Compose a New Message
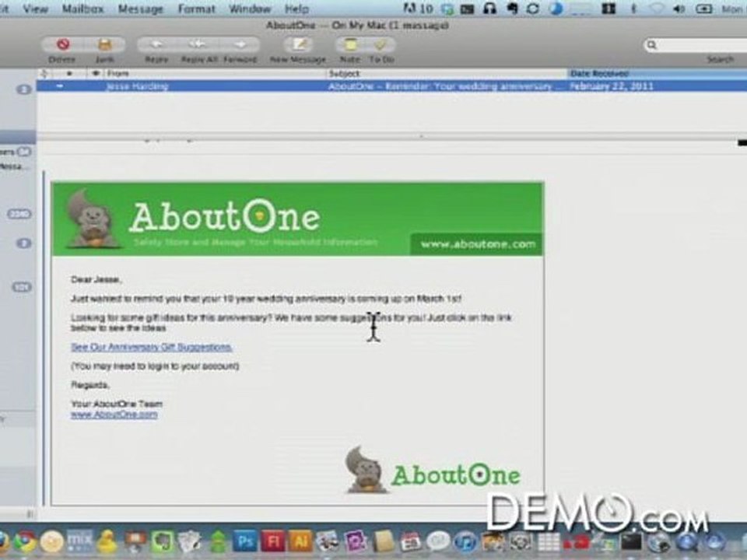747x560 pixels. (299, 45)
